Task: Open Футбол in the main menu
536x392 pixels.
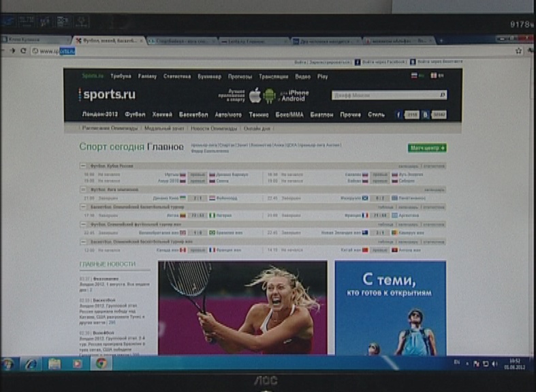Action: tap(135, 115)
